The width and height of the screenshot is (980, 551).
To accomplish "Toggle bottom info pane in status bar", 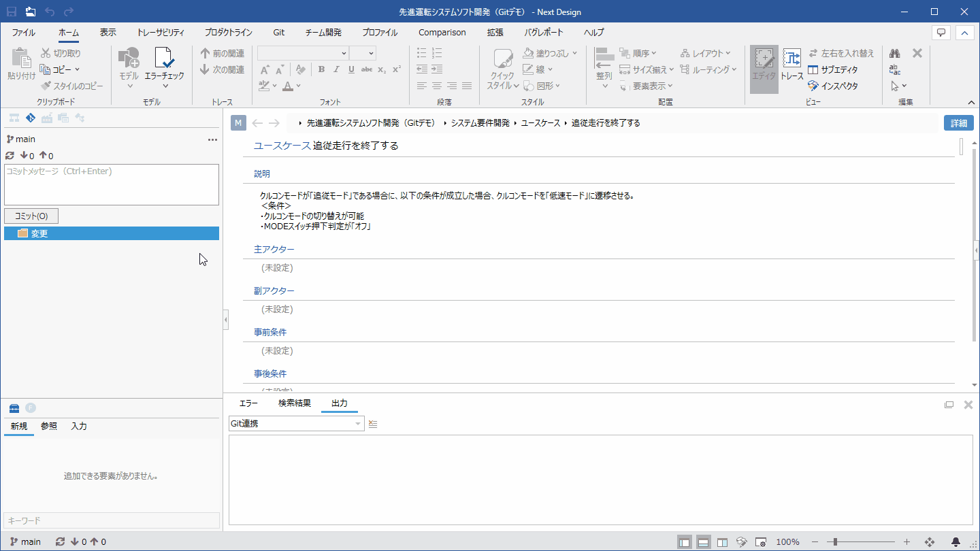I will (704, 542).
